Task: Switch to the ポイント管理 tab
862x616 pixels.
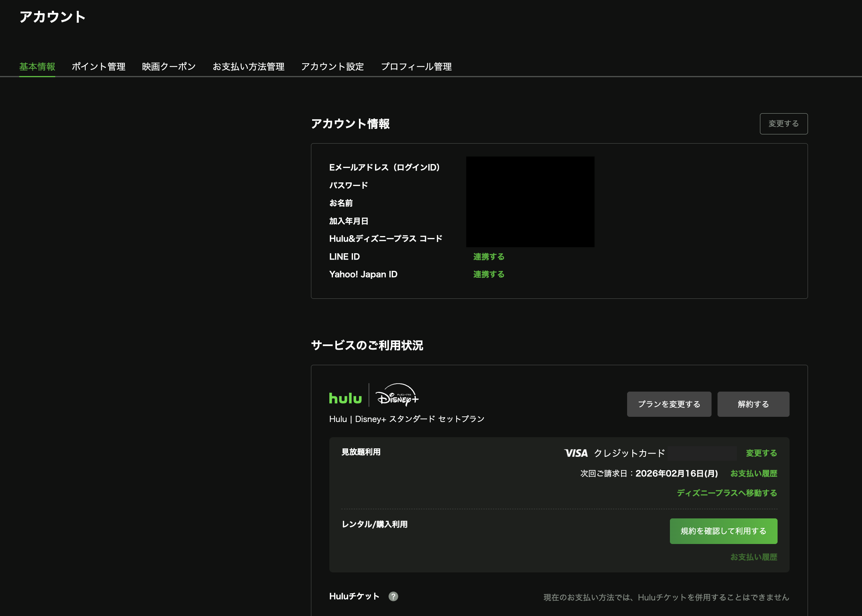Action: (98, 66)
